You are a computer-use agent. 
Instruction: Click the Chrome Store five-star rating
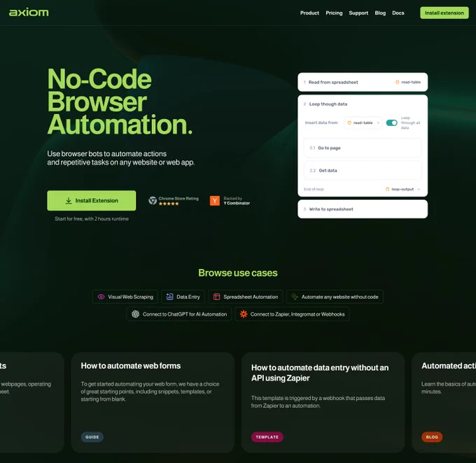(x=169, y=204)
